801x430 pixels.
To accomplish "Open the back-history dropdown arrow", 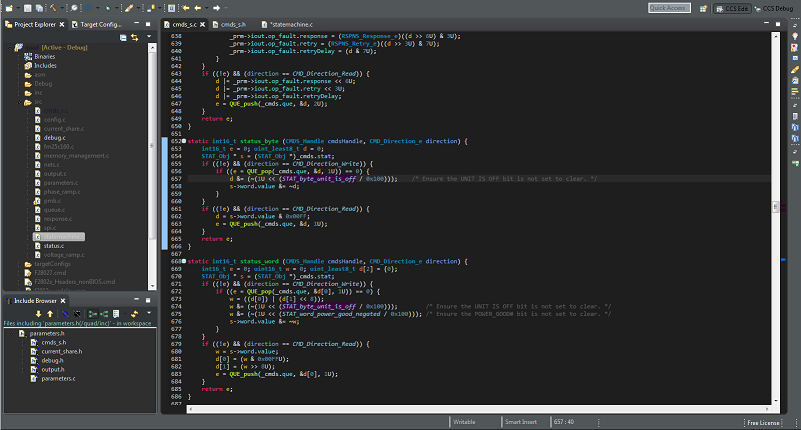I will pyautogui.click(x=206, y=8).
